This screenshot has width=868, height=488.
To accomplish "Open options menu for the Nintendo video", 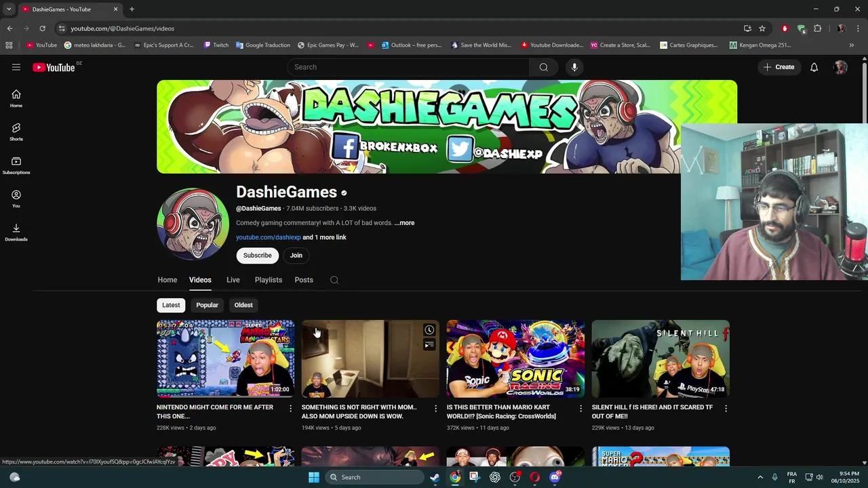I will (x=291, y=408).
